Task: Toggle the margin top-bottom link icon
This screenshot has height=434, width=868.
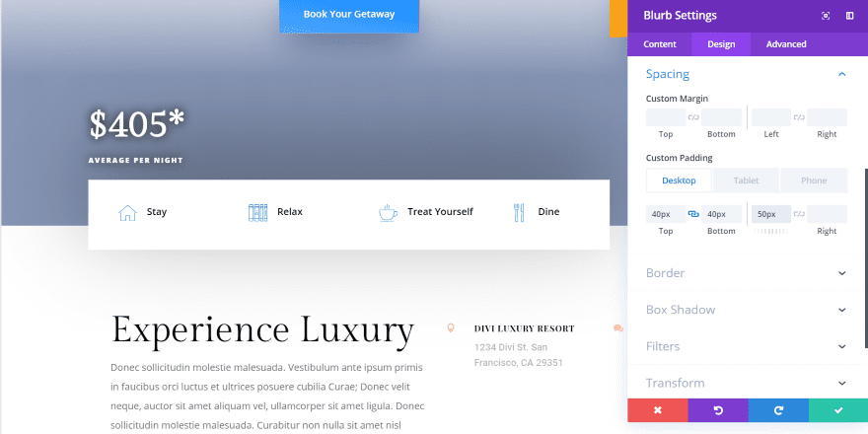Action: [x=693, y=117]
